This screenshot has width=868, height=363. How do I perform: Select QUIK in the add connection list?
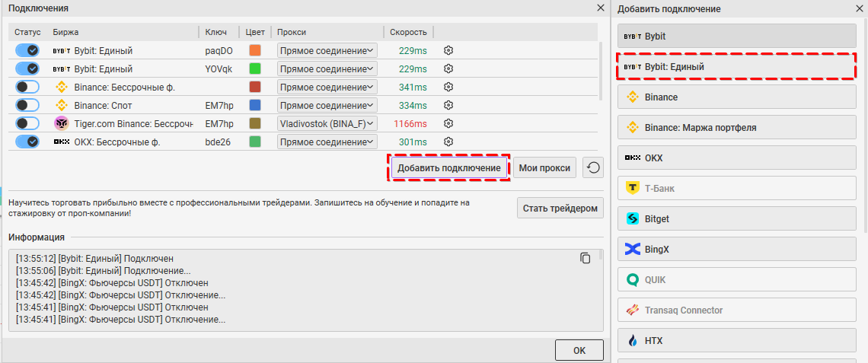coord(737,279)
